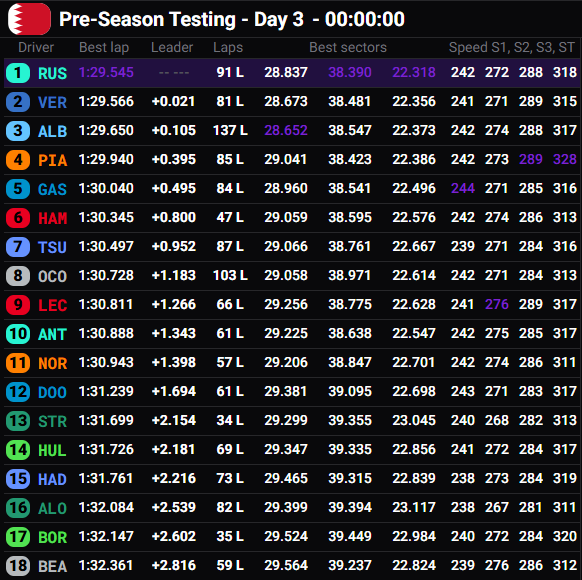This screenshot has height=580, width=582.
Task: Click the DOO driver code
Action: 52,392
